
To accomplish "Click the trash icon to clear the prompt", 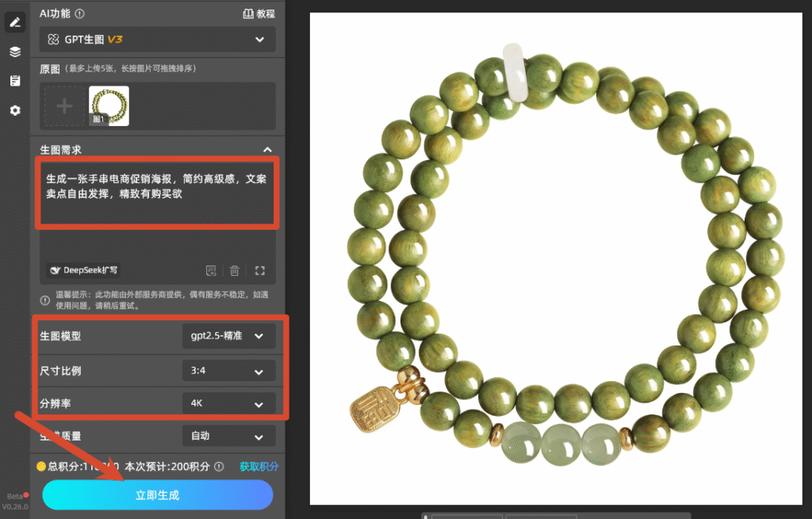I will point(235,271).
